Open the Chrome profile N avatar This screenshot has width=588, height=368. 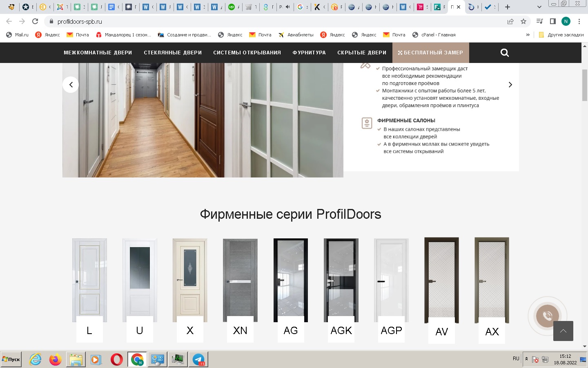pos(566,21)
